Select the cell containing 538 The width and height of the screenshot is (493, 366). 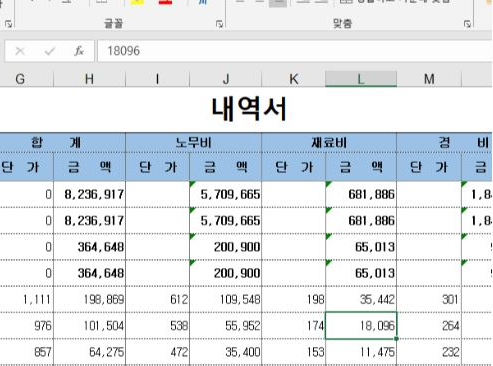click(157, 326)
